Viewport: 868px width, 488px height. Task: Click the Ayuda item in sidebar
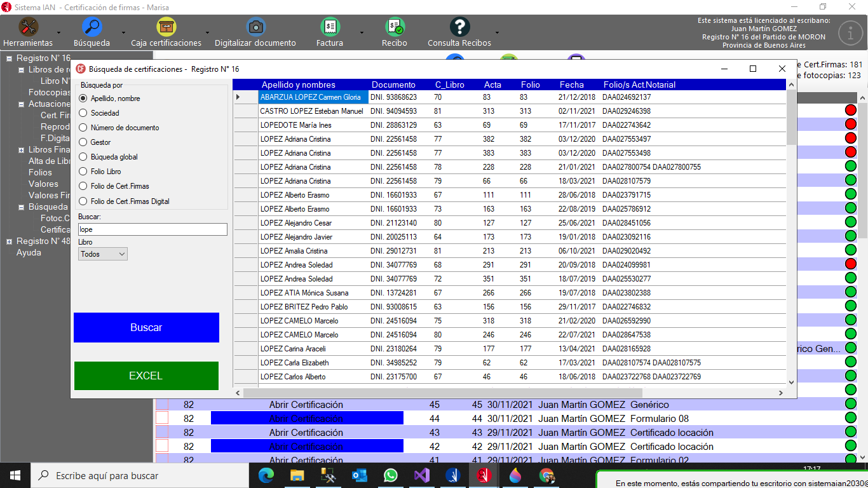(x=29, y=253)
